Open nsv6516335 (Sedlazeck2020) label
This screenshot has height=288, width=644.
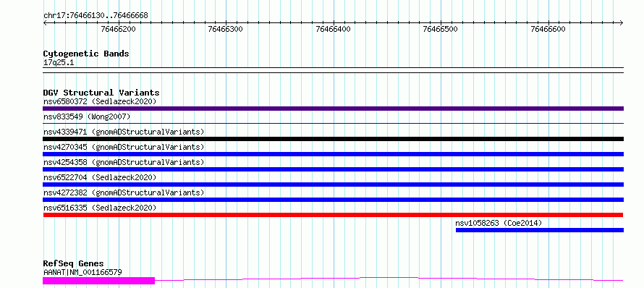click(100, 208)
